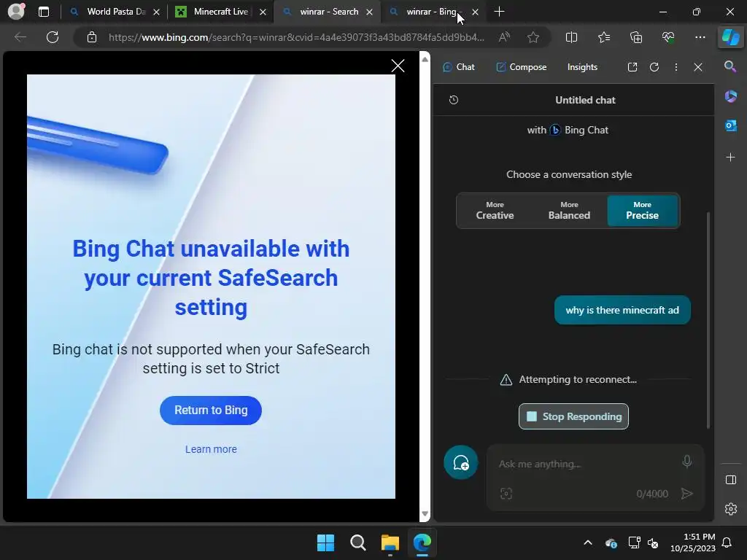Open the taskbar clock and date
Image resolution: width=747 pixels, height=560 pixels.
pos(693,542)
